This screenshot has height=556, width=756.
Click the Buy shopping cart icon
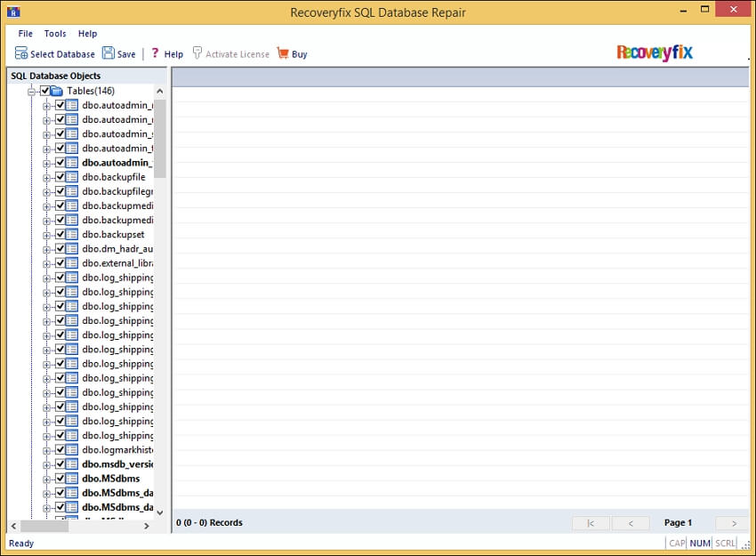(283, 53)
